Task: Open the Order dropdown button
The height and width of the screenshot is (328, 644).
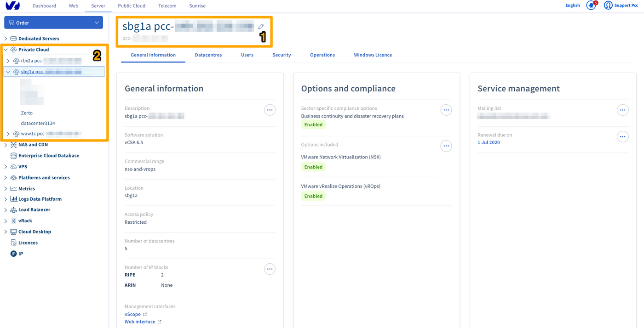Action: (x=53, y=23)
